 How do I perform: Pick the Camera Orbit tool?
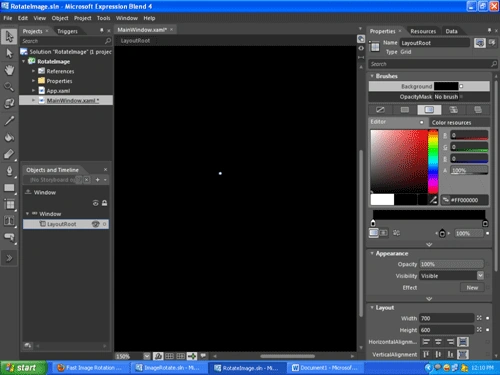click(x=9, y=104)
